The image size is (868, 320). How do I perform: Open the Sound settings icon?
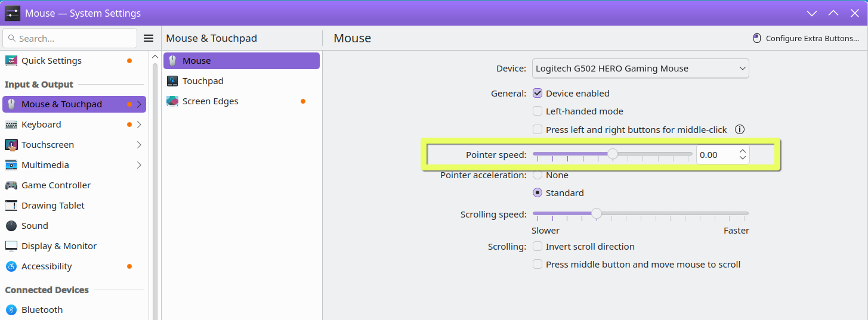(x=11, y=226)
